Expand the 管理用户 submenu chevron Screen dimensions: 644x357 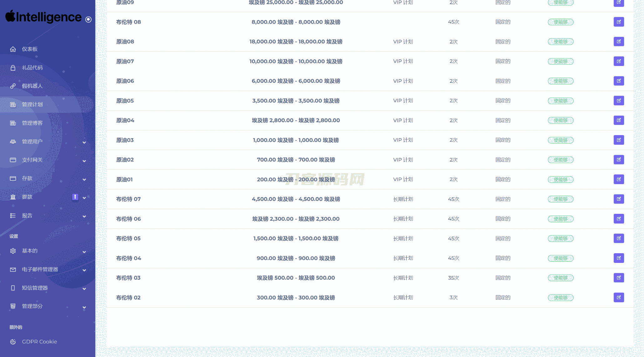84,142
